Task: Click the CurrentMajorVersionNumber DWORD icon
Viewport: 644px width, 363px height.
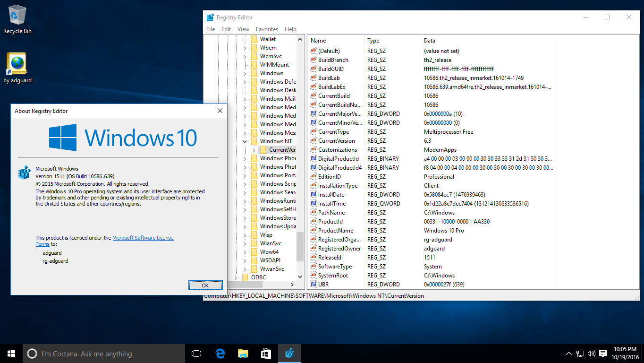Action: pyautogui.click(x=314, y=114)
